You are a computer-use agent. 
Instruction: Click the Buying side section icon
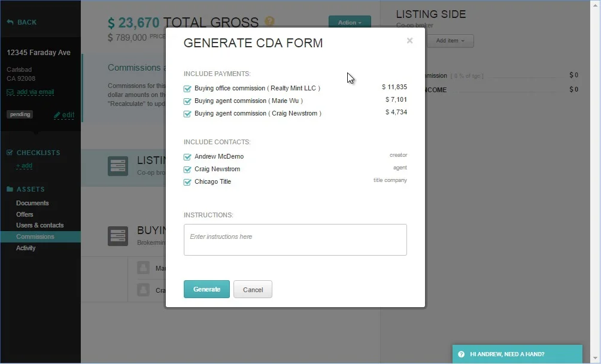[118, 236]
